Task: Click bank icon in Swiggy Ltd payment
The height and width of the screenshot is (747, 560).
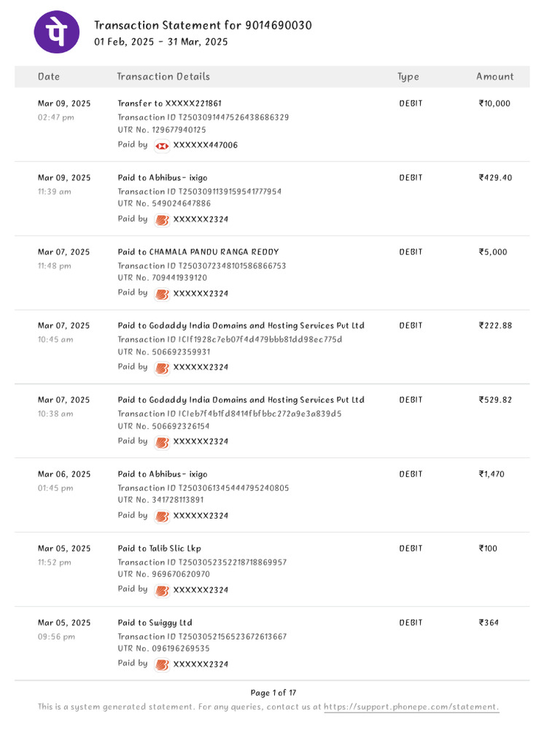Action: click(x=162, y=665)
